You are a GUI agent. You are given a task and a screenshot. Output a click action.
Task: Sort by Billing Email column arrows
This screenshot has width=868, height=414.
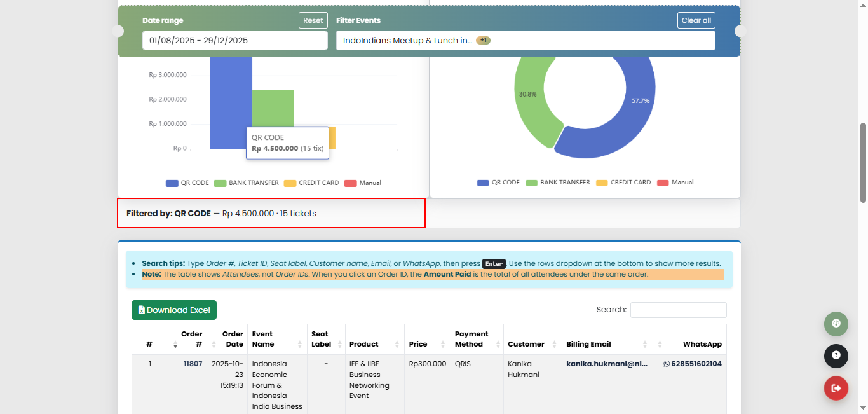click(644, 344)
